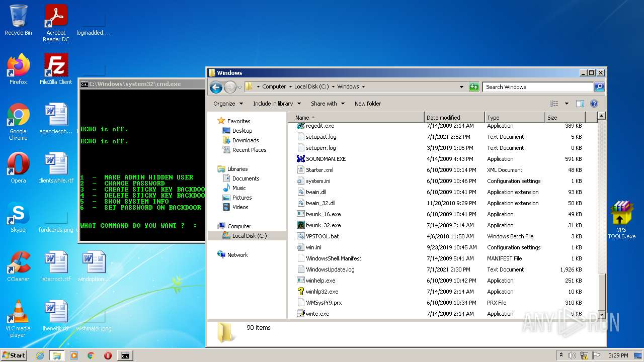This screenshot has width=644, height=362.
Task: Open the Organize dropdown menu
Action: click(x=228, y=104)
